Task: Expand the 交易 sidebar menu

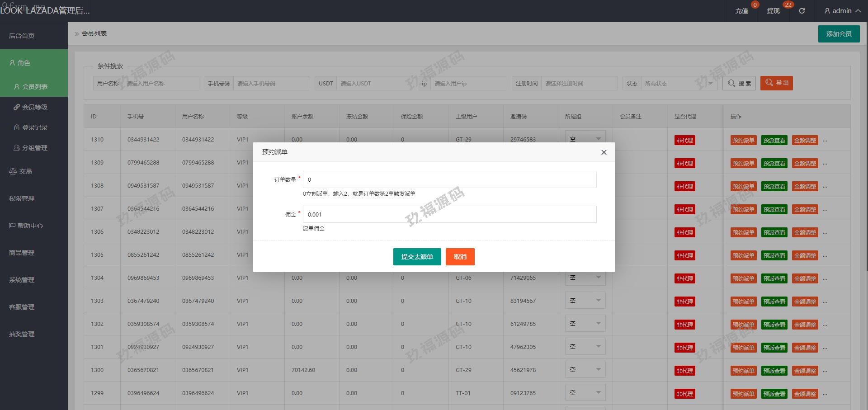Action: 25,171
